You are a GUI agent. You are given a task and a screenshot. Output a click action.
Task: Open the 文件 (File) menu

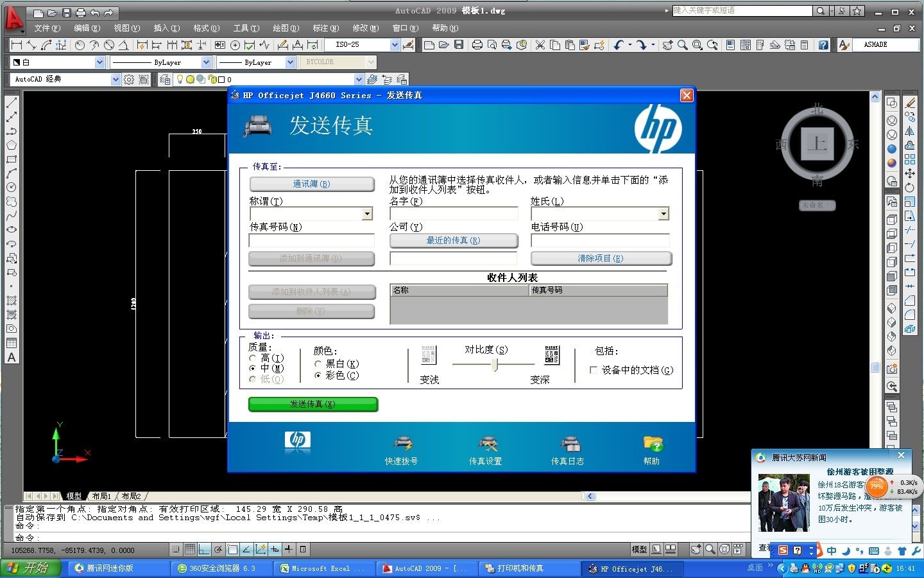click(47, 28)
